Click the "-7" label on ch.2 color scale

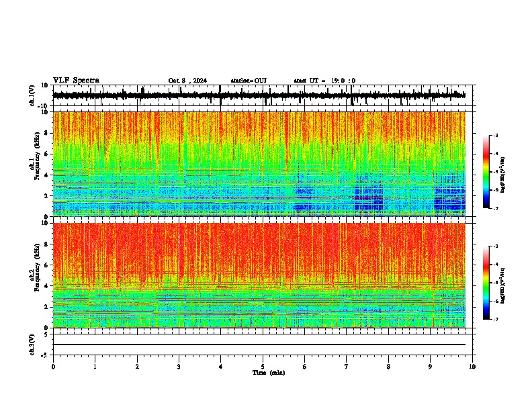(x=495, y=319)
